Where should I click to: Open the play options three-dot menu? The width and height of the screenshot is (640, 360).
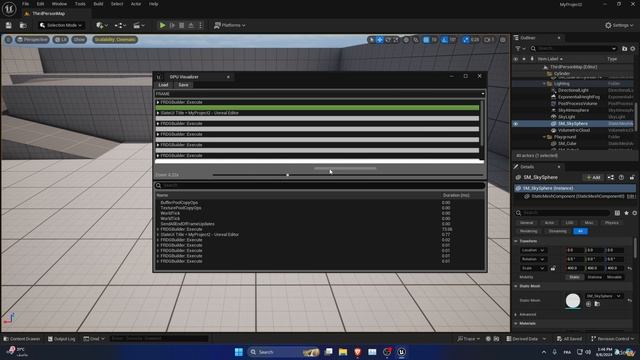(x=200, y=25)
